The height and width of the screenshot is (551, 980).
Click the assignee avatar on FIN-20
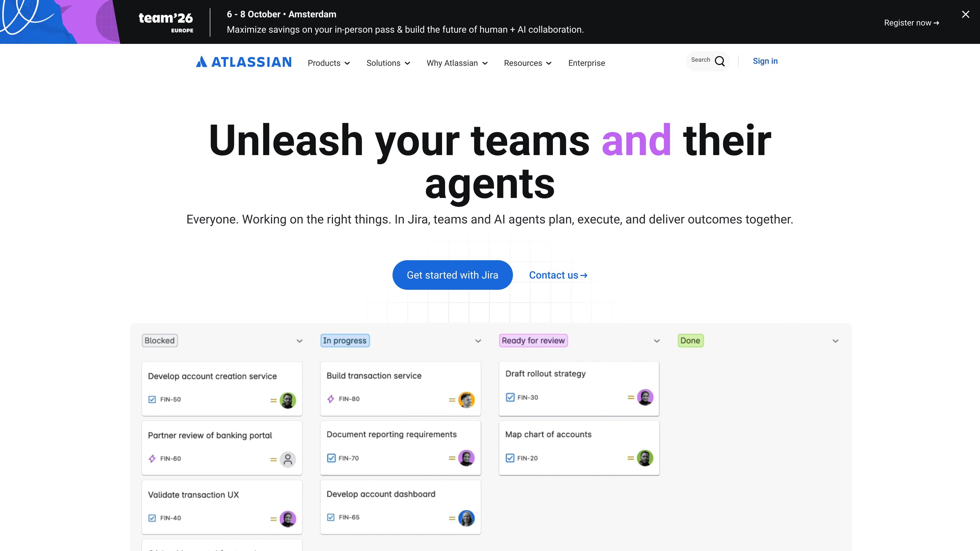click(x=645, y=458)
